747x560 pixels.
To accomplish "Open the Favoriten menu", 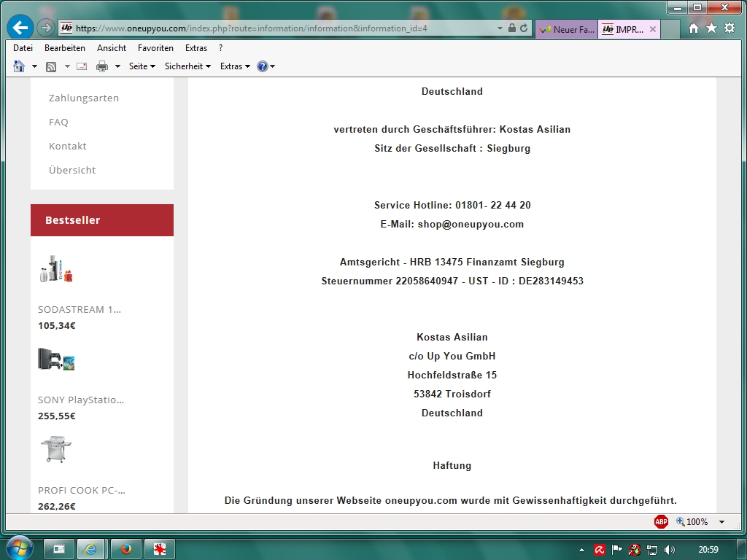I will [155, 48].
